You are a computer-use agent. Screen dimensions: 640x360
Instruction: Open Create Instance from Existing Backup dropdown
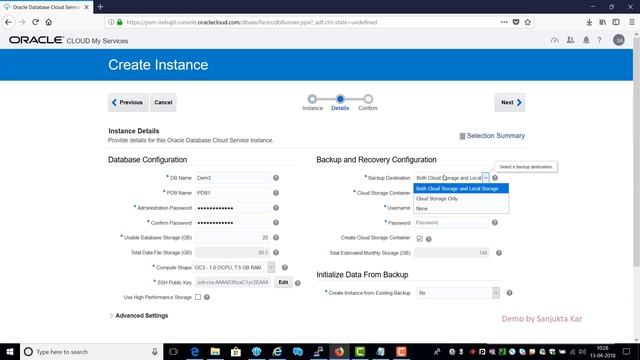click(x=496, y=293)
